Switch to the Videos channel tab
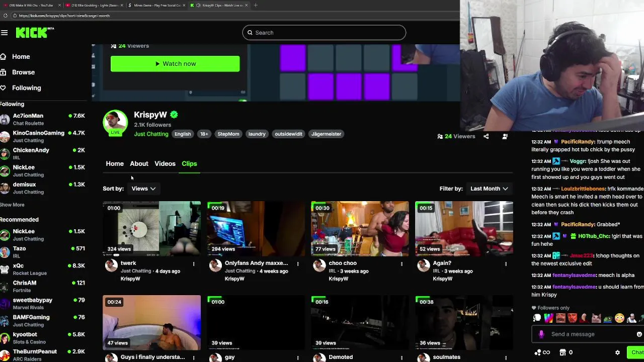 (165, 164)
